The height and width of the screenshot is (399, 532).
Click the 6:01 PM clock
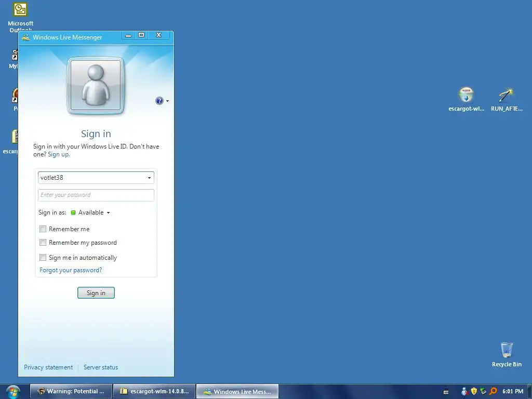513,391
